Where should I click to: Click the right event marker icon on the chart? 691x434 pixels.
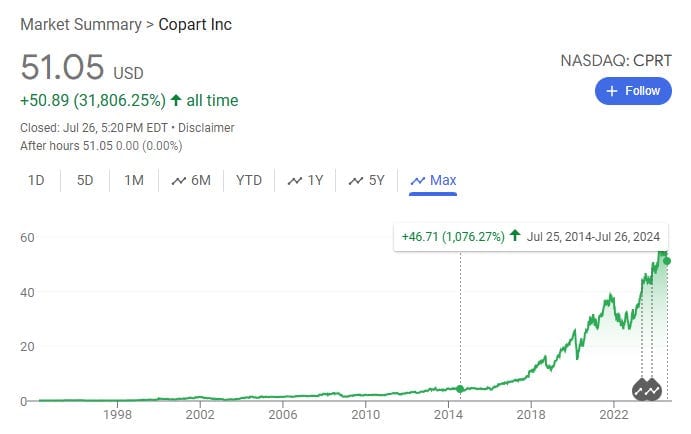pyautogui.click(x=654, y=389)
